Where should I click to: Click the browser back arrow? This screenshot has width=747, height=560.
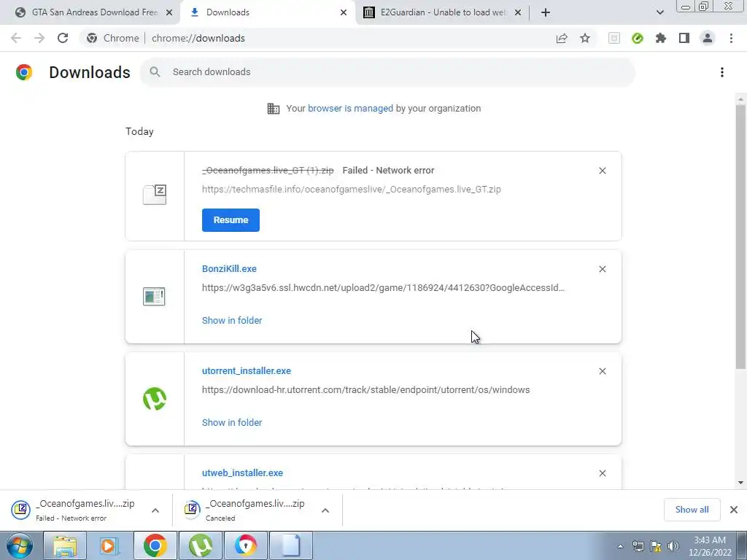(16, 38)
